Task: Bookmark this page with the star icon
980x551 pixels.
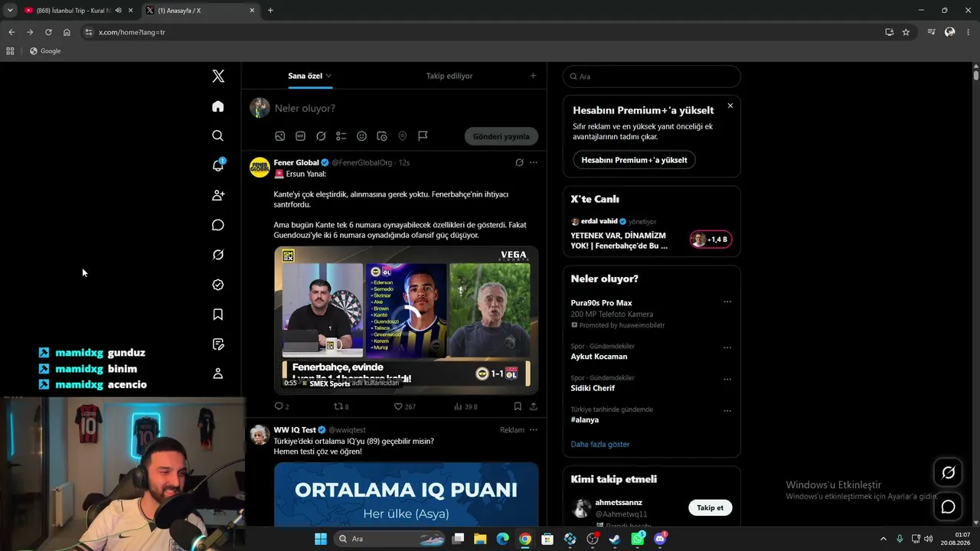Action: 906,32
